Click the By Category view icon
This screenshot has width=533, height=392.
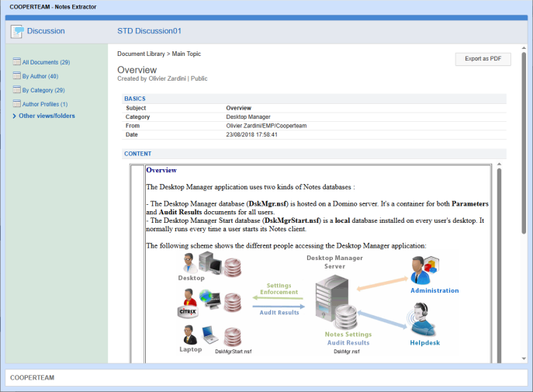click(x=16, y=89)
